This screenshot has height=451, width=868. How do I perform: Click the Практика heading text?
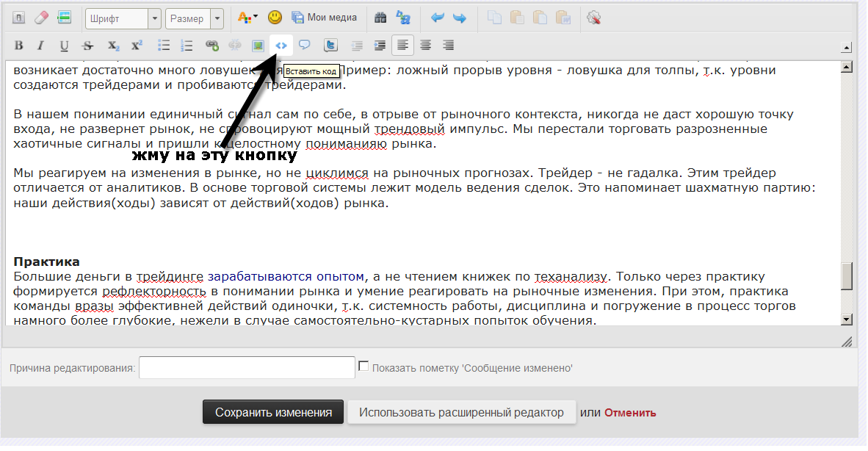pyautogui.click(x=46, y=261)
